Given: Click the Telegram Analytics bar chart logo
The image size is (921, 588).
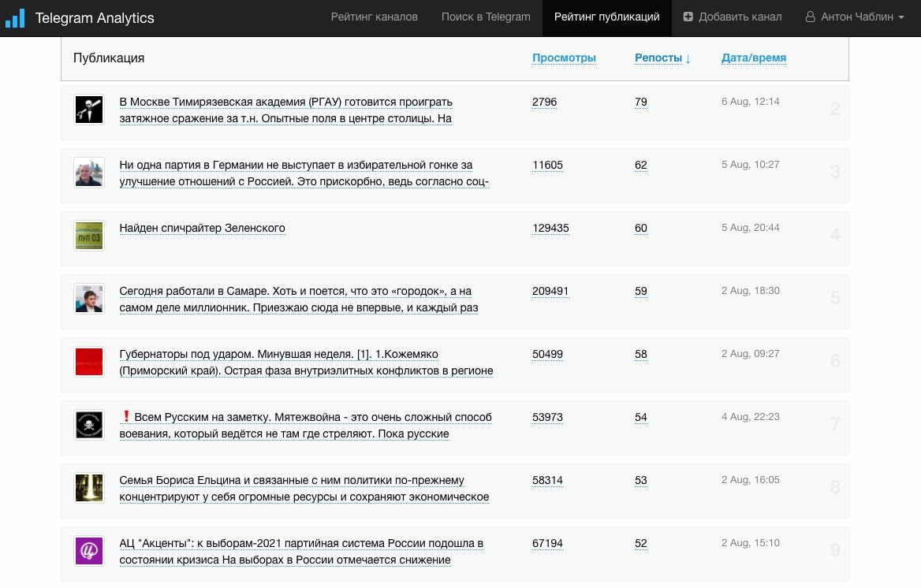Looking at the screenshot, I should (x=15, y=17).
